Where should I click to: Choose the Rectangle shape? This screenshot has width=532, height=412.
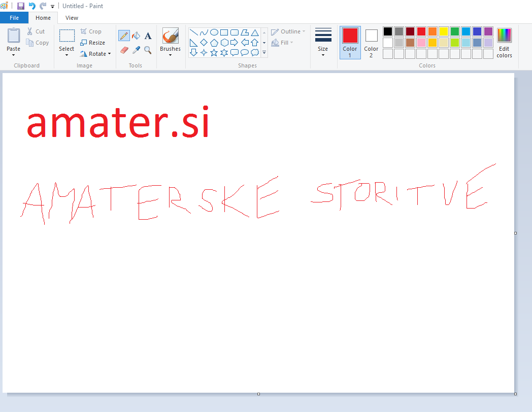coord(224,32)
